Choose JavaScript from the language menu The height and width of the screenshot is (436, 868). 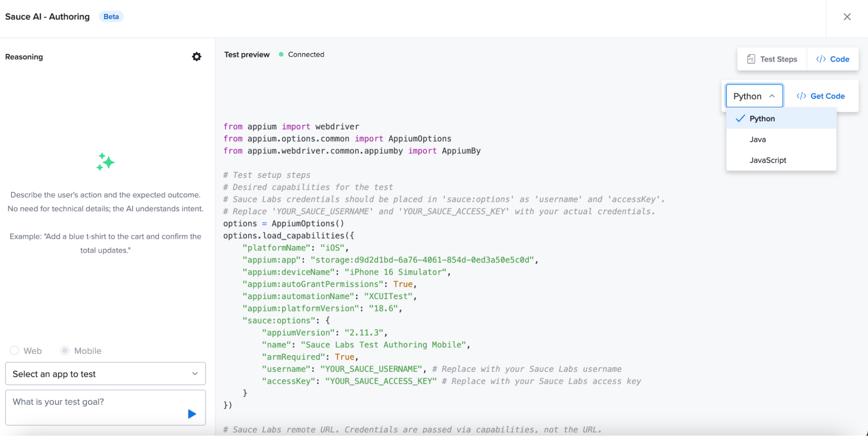(767, 160)
